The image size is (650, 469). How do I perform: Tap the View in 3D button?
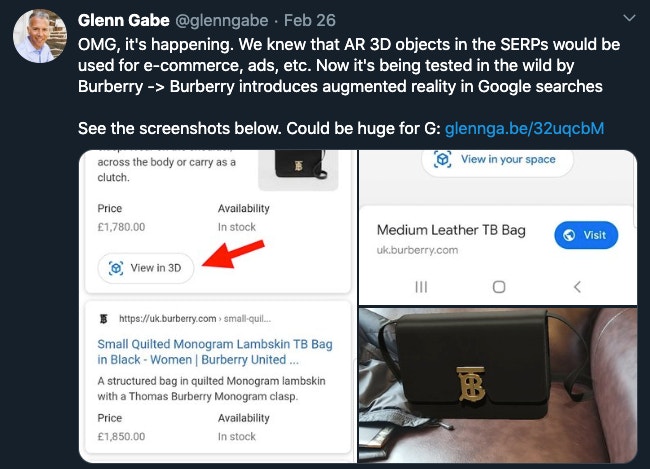pyautogui.click(x=146, y=268)
